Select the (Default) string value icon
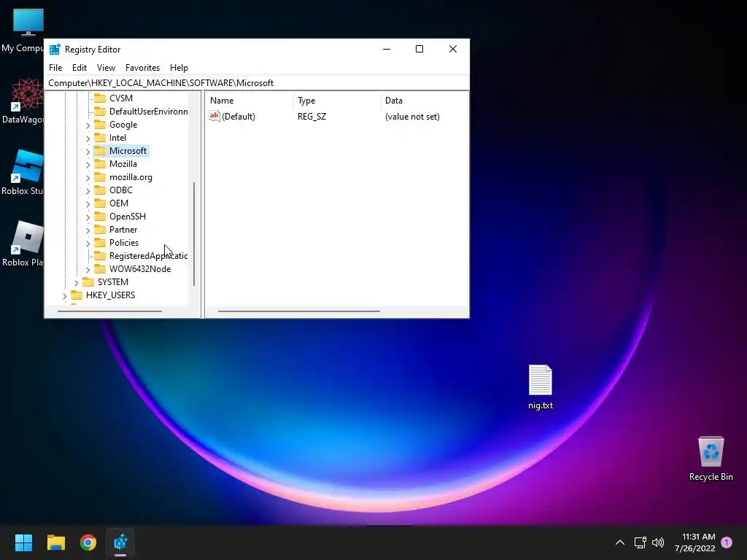This screenshot has width=747, height=560. click(214, 116)
